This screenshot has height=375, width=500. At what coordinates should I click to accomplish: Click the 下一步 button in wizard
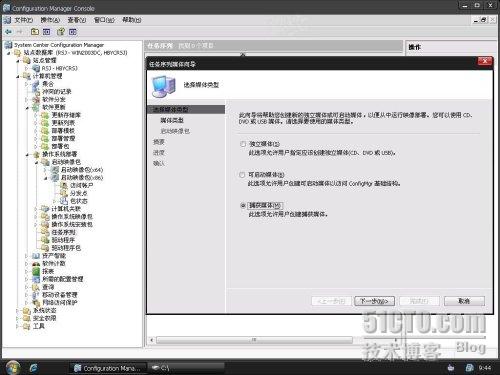click(374, 301)
